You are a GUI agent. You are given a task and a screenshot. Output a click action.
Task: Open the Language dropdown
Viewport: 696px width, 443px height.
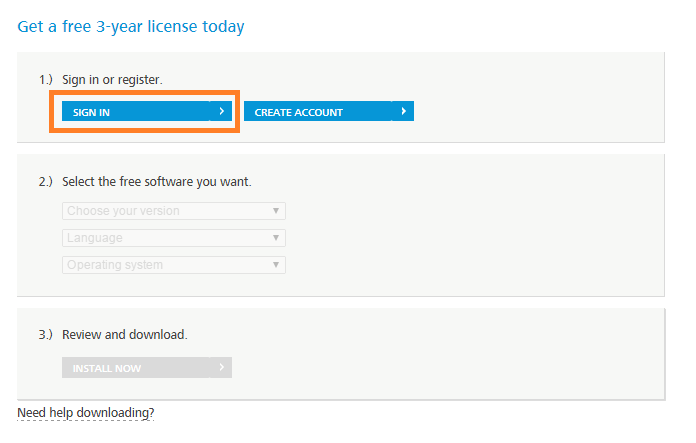click(x=174, y=238)
